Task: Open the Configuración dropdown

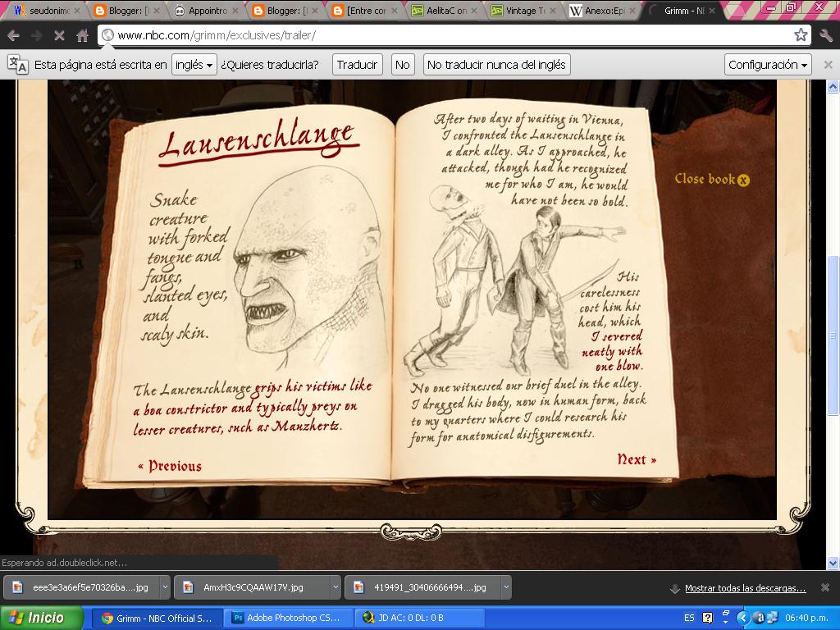Action: point(768,65)
